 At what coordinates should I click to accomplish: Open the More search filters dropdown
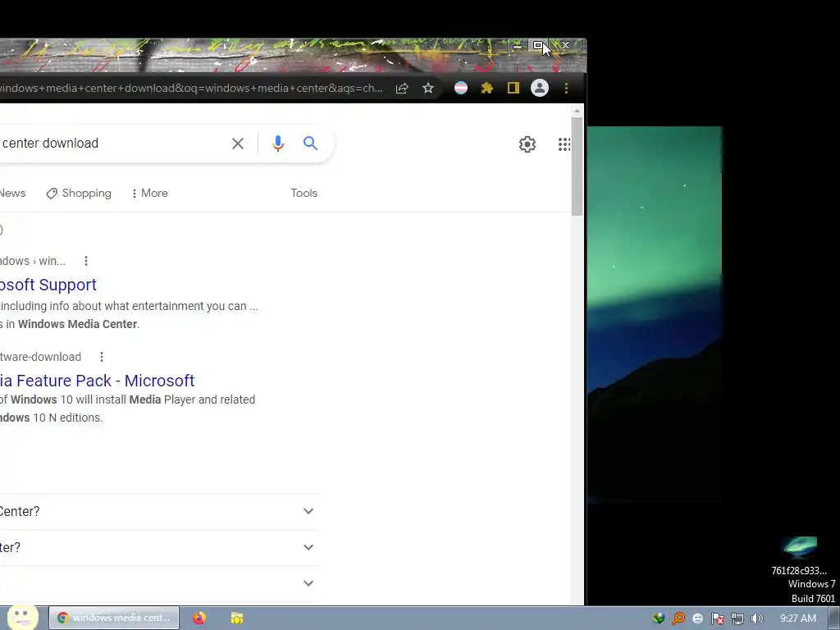[149, 194]
